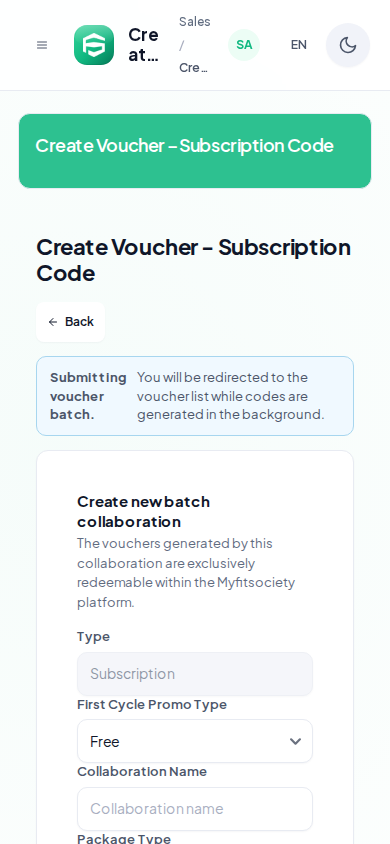Click the truncated "Cre…" breadcrumb item
The width and height of the screenshot is (390, 844).
pos(194,68)
